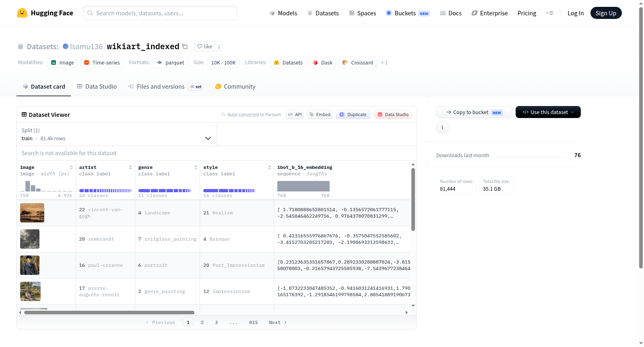Image resolution: width=644 pixels, height=347 pixels.
Task: Click the Dataset Viewer table icon
Action: (x=24, y=115)
